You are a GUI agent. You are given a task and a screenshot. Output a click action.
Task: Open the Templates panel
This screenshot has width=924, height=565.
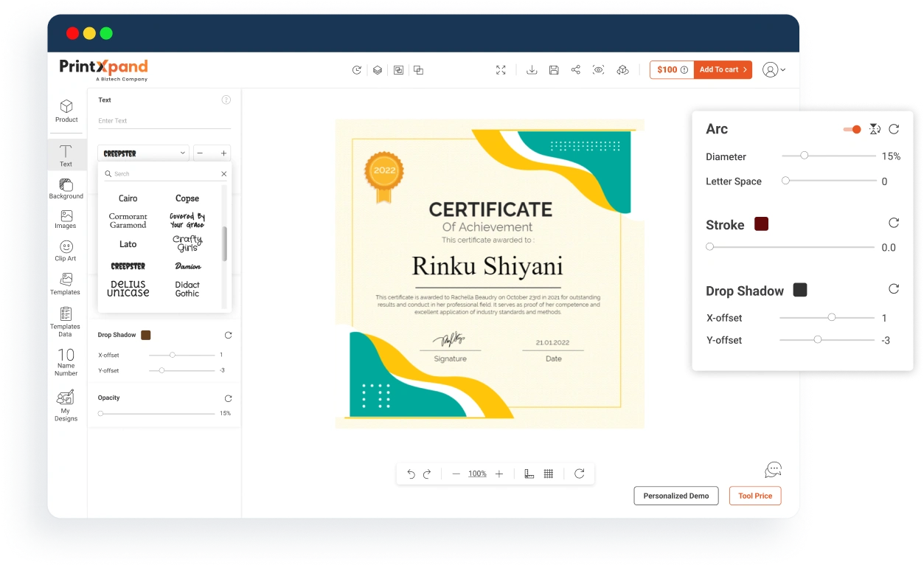pos(66,284)
